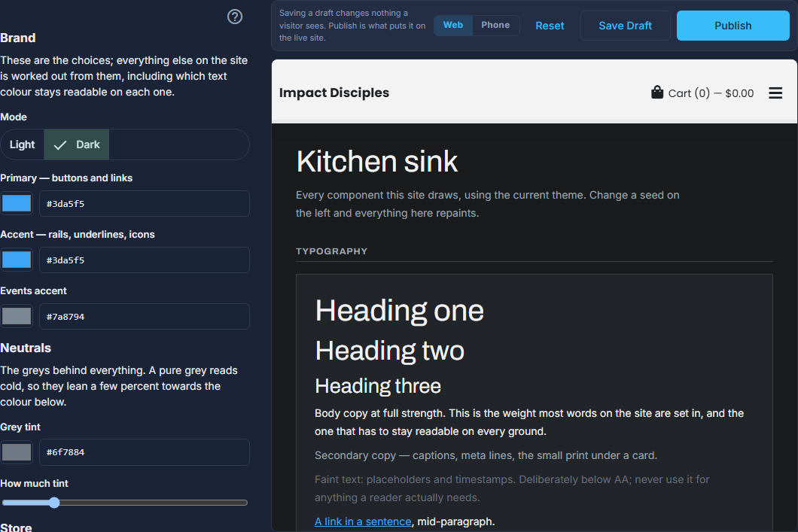Click the 'How much tint' label

[34, 484]
